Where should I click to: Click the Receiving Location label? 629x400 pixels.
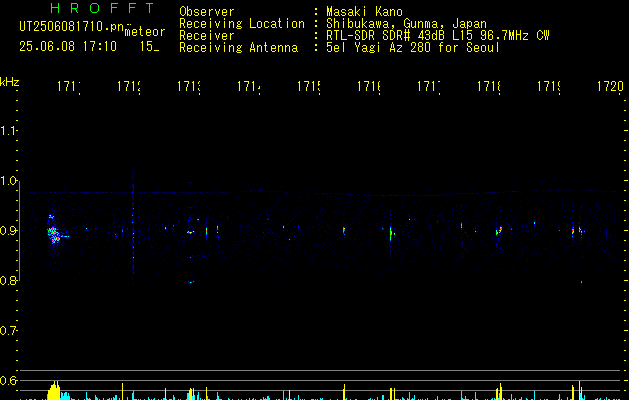pos(242,24)
